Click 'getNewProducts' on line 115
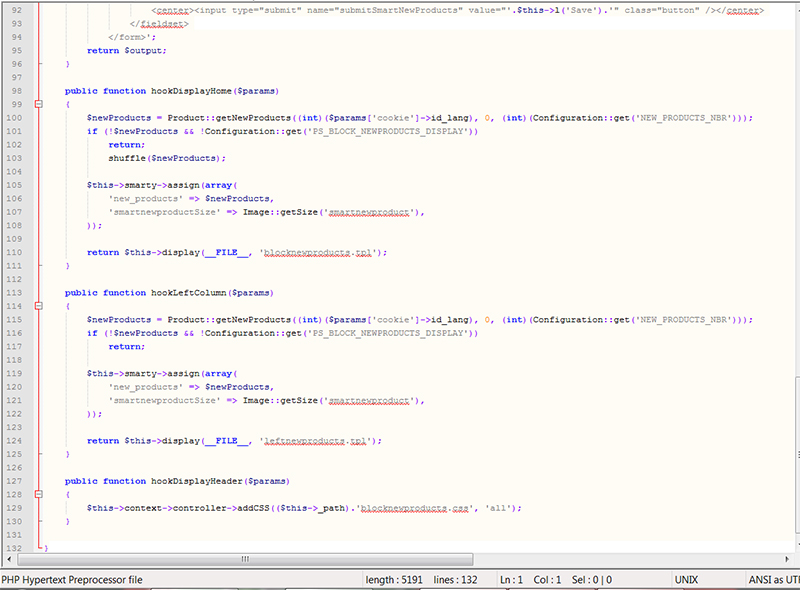The width and height of the screenshot is (800, 590). coord(253,320)
